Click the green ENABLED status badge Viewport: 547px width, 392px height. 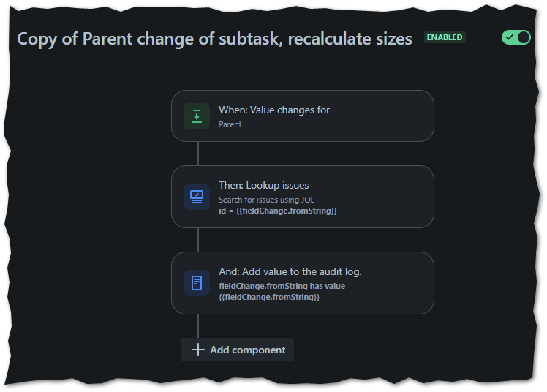point(445,37)
